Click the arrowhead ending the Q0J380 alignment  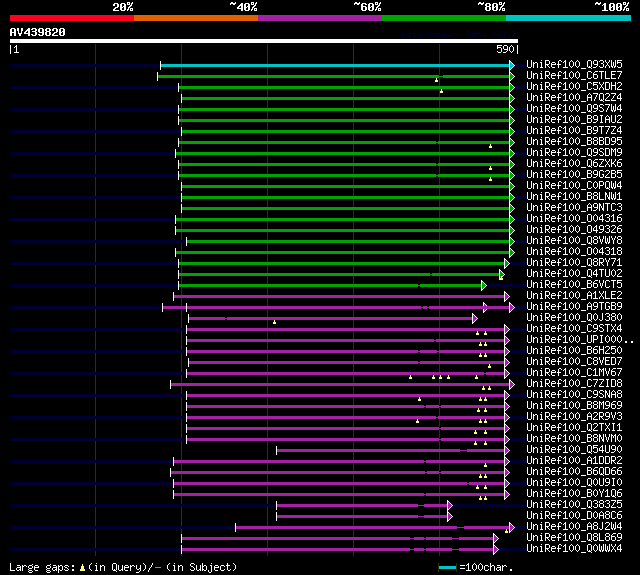point(475,318)
